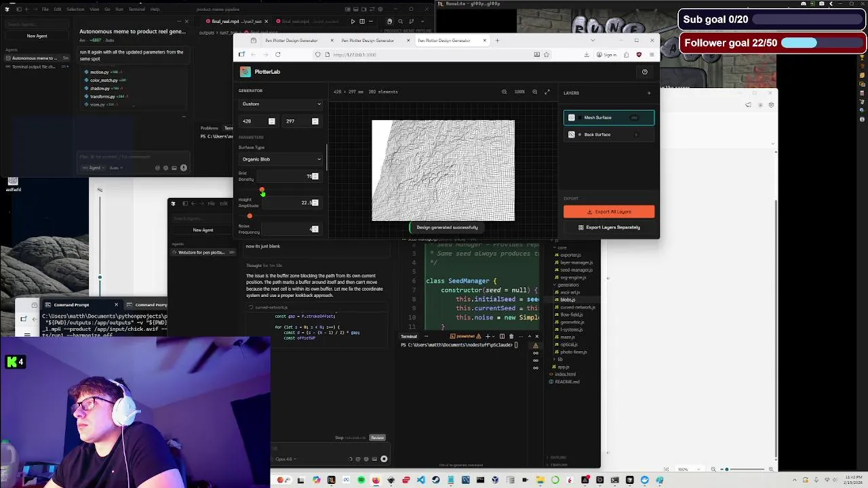Expand the lib folder
The width and height of the screenshot is (868, 488).
(558, 359)
